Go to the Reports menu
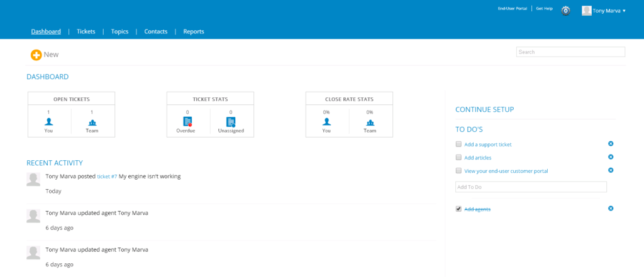The image size is (644, 277). pos(194,31)
